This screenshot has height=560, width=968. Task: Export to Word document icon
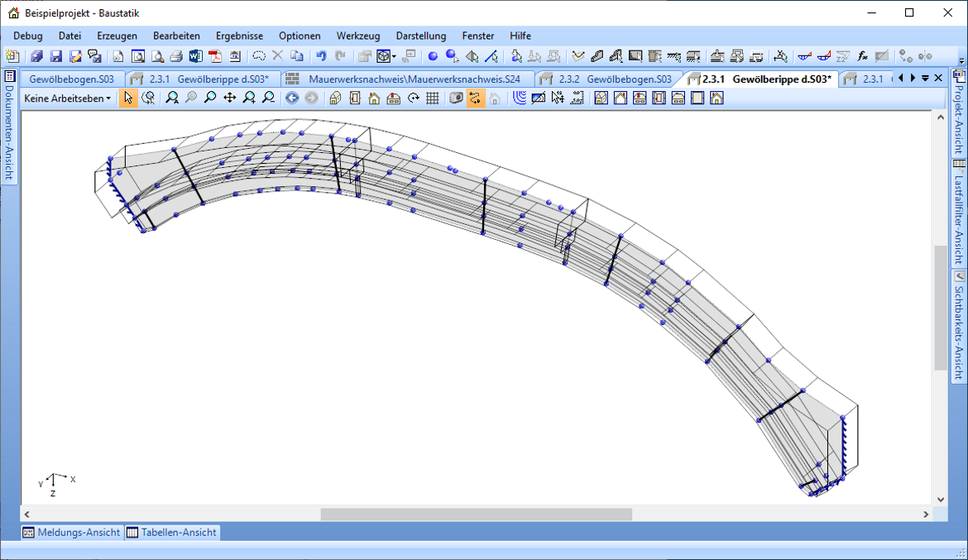tap(195, 56)
